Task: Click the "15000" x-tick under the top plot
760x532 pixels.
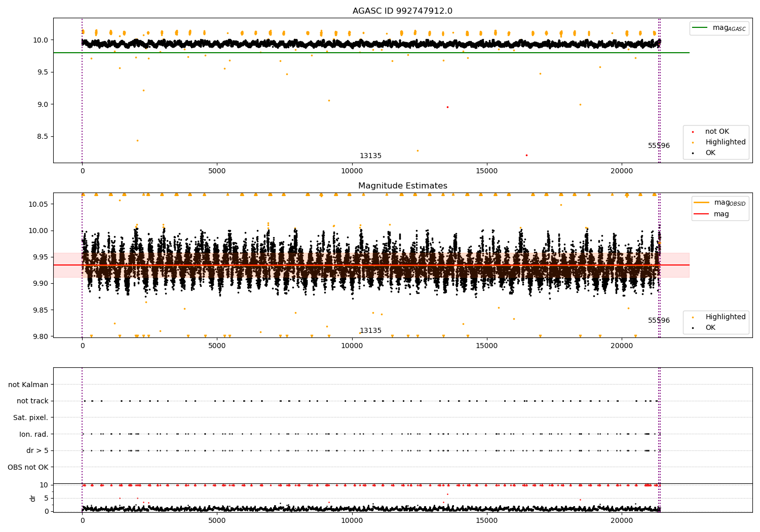Action: [487, 171]
